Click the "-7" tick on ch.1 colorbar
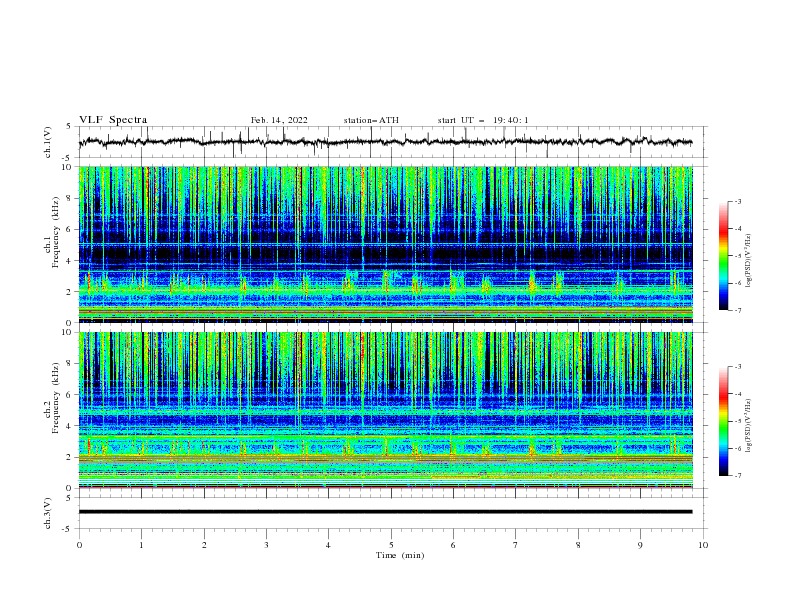The height and width of the screenshot is (612, 792). tap(737, 310)
